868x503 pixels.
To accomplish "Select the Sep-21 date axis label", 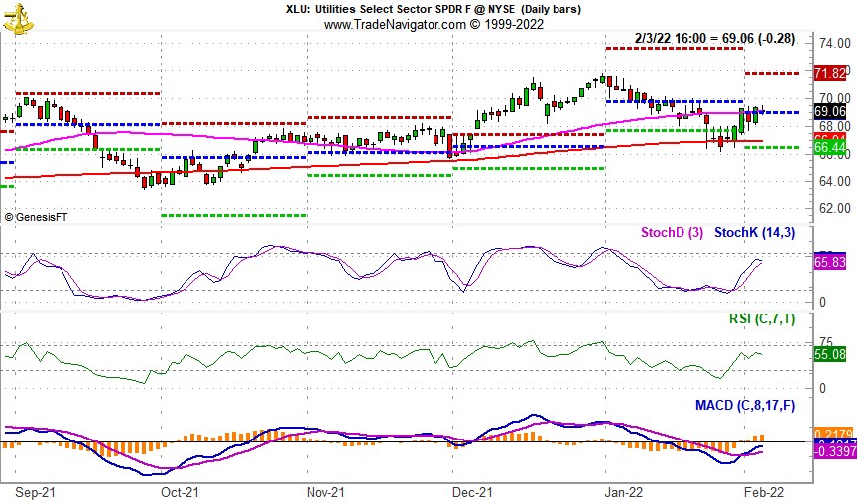I will tap(33, 491).
